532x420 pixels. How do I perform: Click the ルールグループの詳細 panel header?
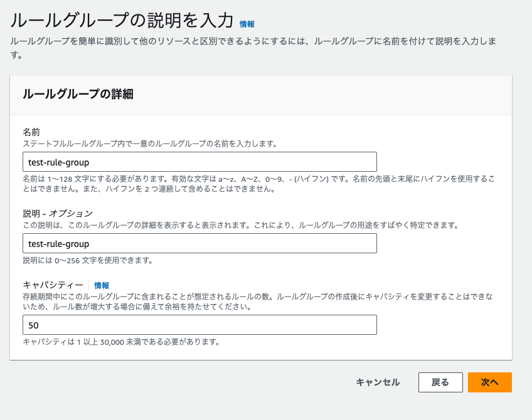78,95
